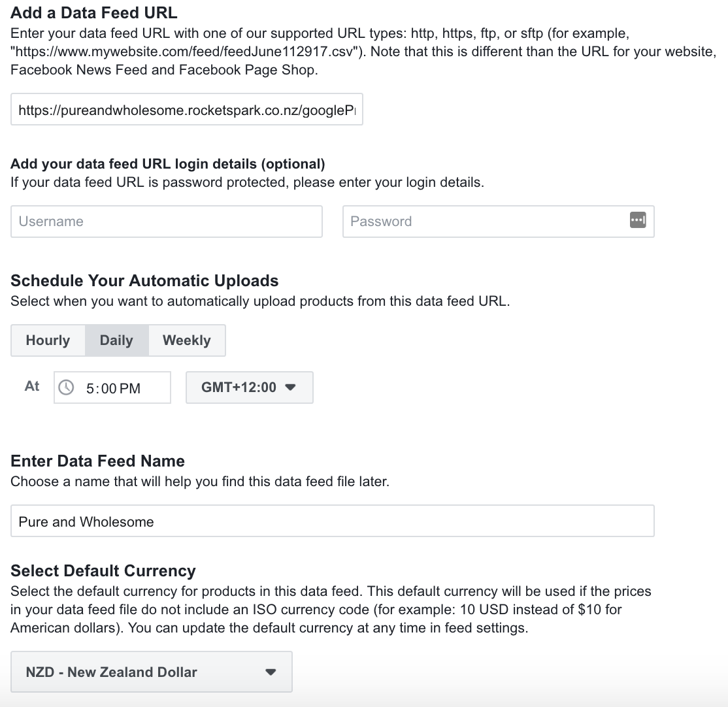Select the Weekly upload schedule

pyautogui.click(x=187, y=340)
